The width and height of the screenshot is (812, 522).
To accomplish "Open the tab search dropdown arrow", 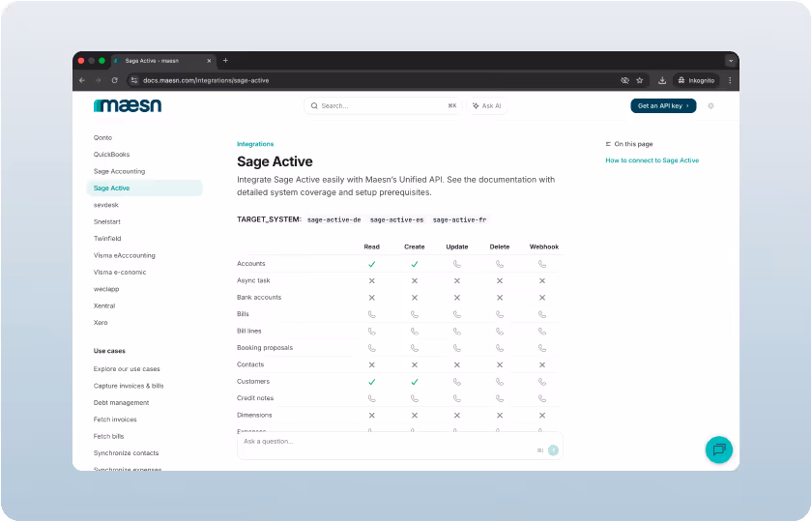I will click(x=731, y=61).
